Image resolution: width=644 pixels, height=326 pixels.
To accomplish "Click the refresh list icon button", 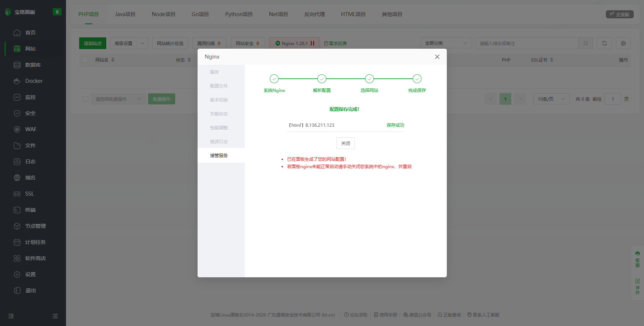I will point(604,43).
